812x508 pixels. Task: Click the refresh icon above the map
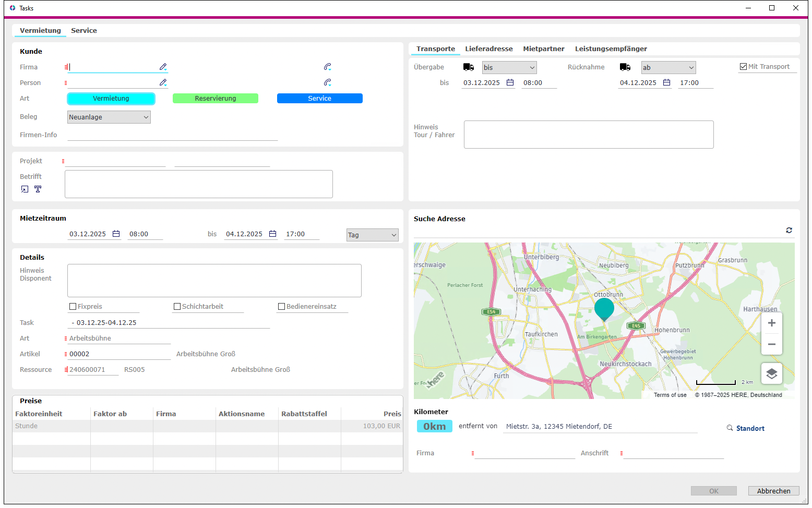[x=789, y=230]
